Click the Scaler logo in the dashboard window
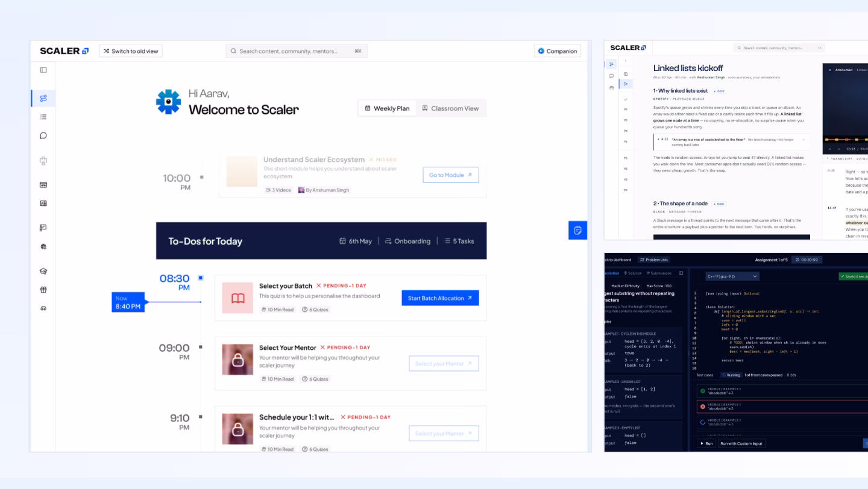This screenshot has height=489, width=868. [64, 51]
